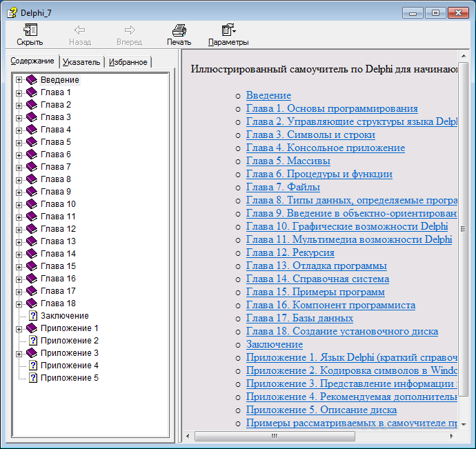Viewport: 476px width, 449px height.
Task: Expand the Приложение 3 tree node
Action: point(19,354)
